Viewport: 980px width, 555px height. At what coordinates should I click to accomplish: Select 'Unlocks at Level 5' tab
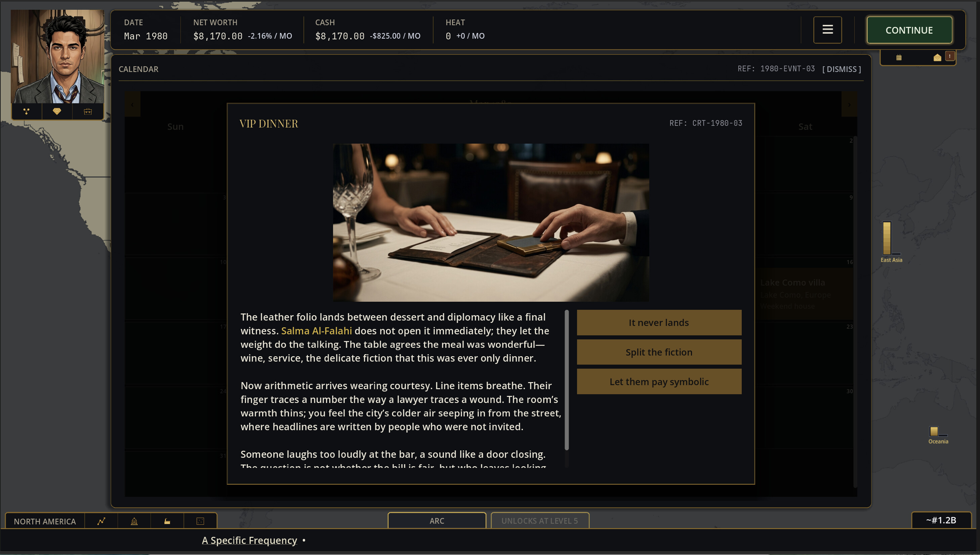click(x=539, y=521)
